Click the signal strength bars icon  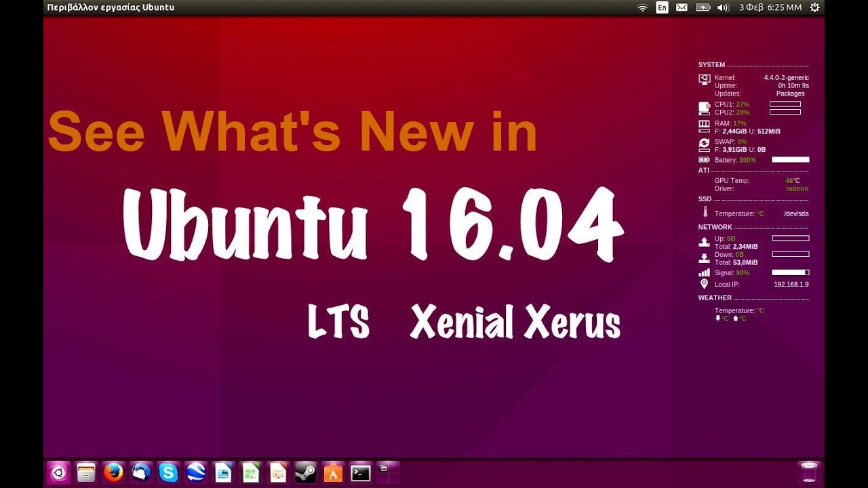coord(704,272)
